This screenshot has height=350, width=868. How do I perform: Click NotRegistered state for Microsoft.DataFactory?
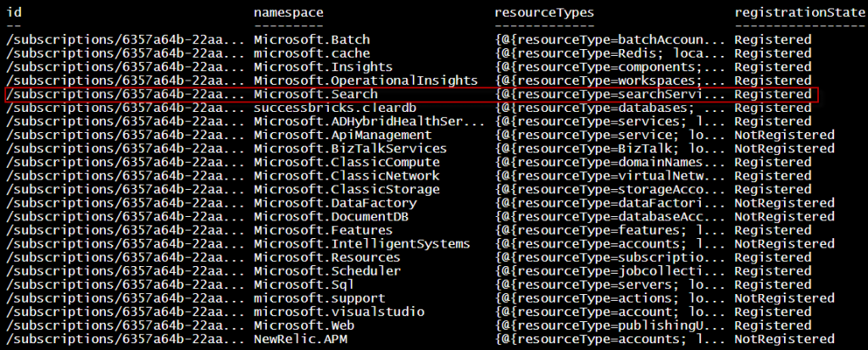tap(784, 203)
